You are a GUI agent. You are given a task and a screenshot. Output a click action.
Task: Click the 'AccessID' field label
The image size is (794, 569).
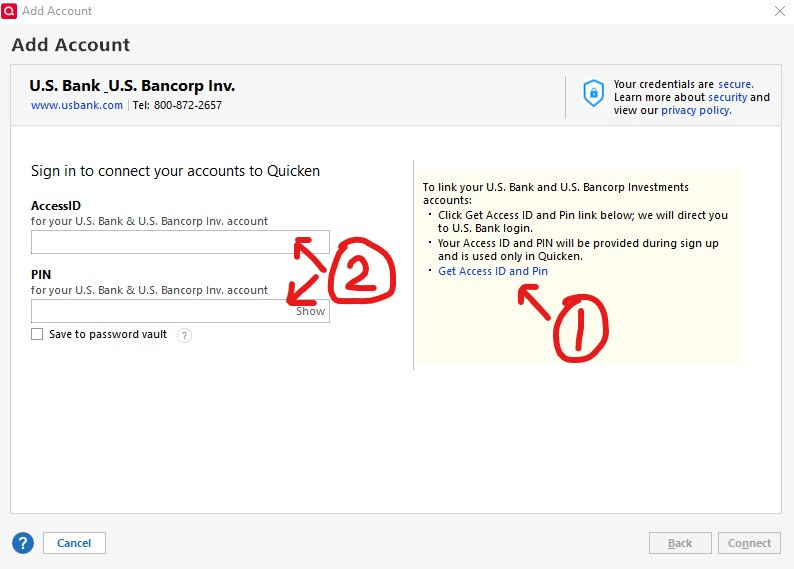pyautogui.click(x=56, y=206)
